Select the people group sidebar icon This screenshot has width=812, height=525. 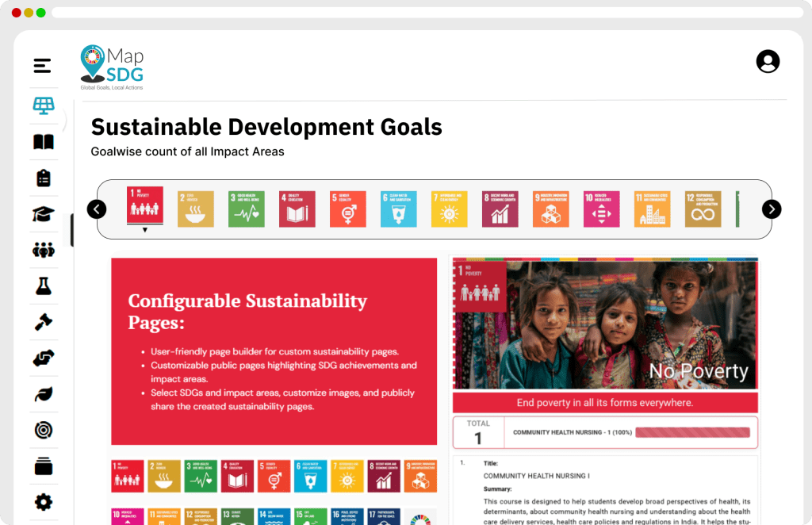click(x=44, y=251)
